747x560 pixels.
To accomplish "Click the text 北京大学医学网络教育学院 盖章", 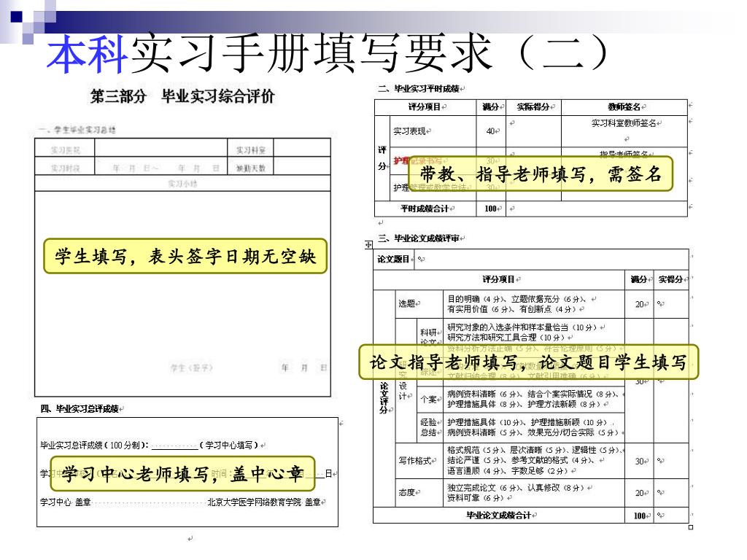I will (x=264, y=502).
